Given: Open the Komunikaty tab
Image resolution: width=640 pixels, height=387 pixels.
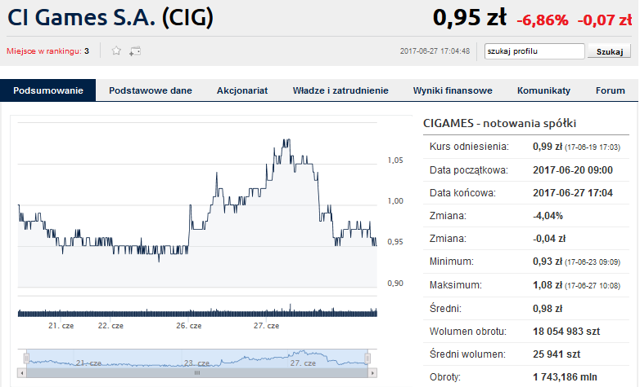Looking at the screenshot, I should [544, 91].
